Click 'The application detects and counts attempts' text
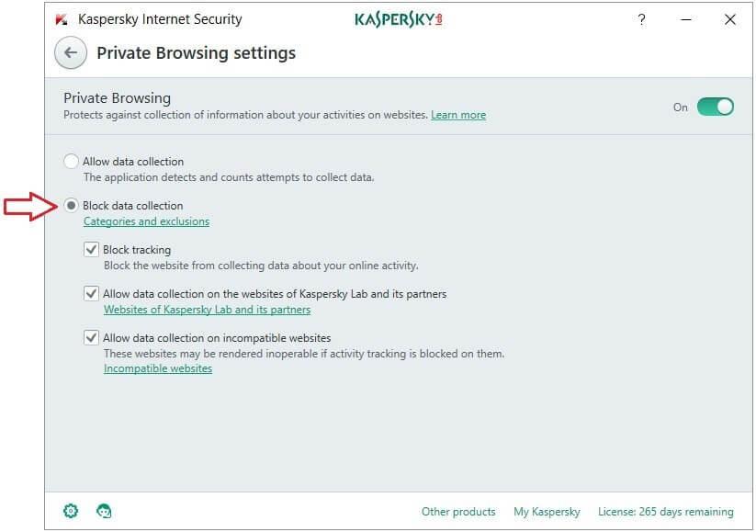Viewport: 756px width, 532px height. [229, 177]
